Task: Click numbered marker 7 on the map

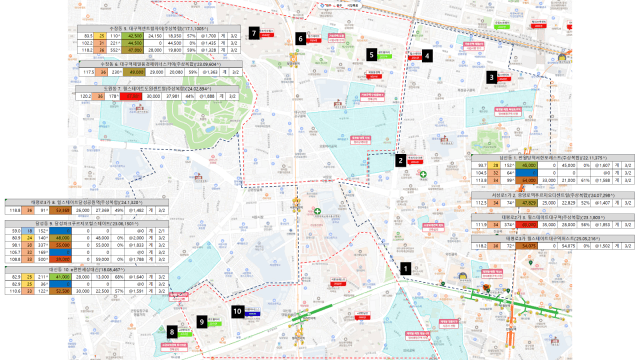Action: click(254, 33)
